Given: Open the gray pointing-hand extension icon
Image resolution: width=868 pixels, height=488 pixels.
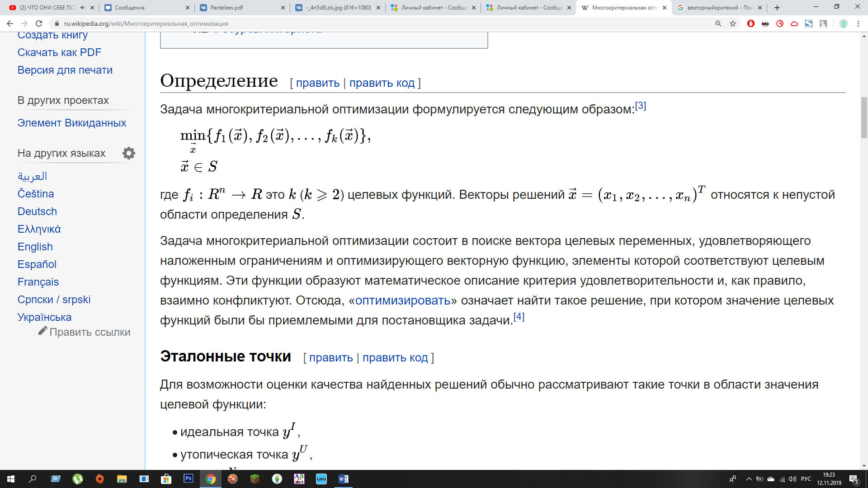Looking at the screenshot, I should [x=823, y=23].
